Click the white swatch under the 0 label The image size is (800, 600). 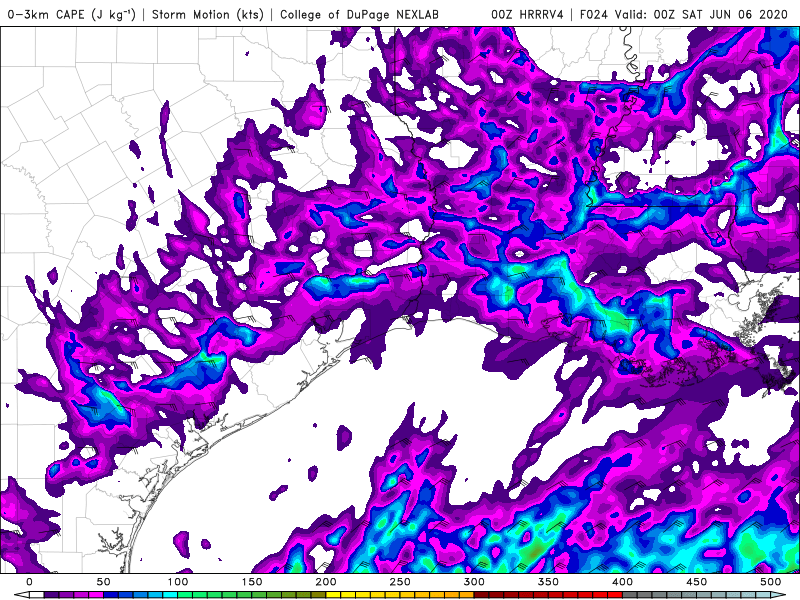tap(37, 595)
